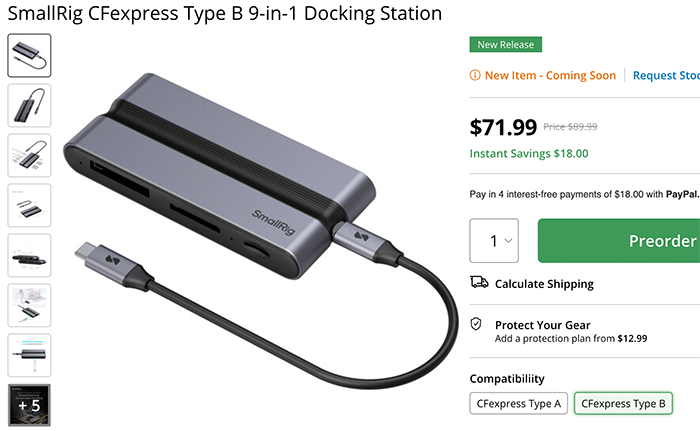Click the New Release badge
The height and width of the screenshot is (431, 700).
(x=505, y=45)
